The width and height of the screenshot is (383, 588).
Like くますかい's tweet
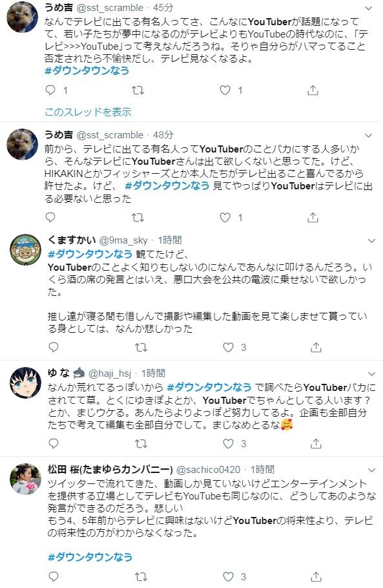click(228, 348)
